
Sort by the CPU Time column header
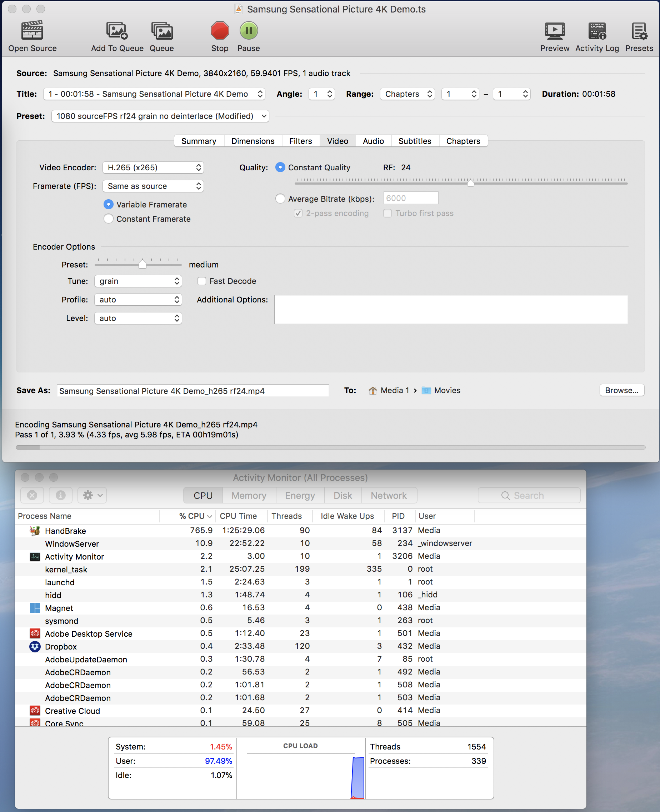click(241, 516)
